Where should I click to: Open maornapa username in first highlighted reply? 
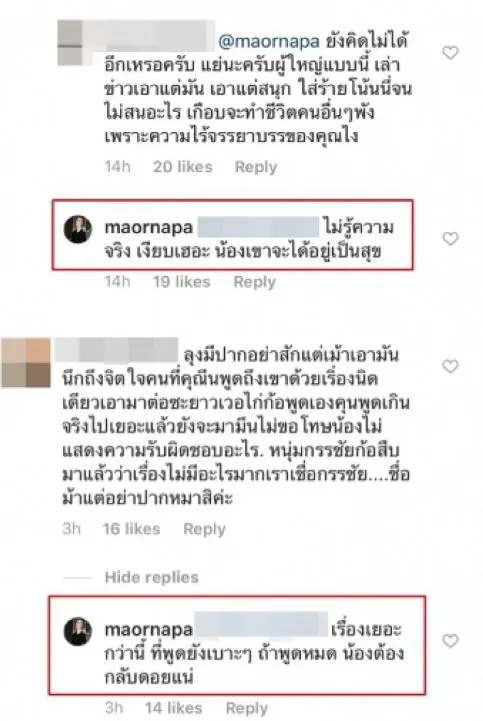pyautogui.click(x=149, y=227)
